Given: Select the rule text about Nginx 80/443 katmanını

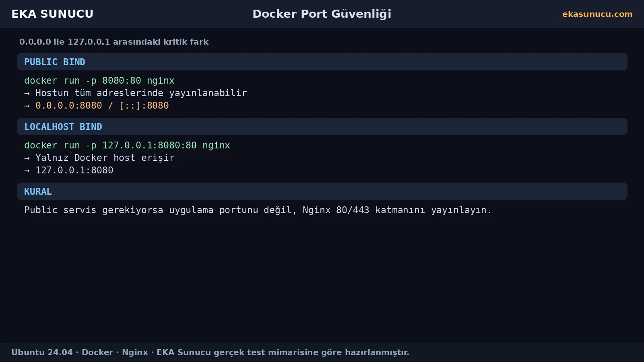Looking at the screenshot, I should (x=258, y=210).
